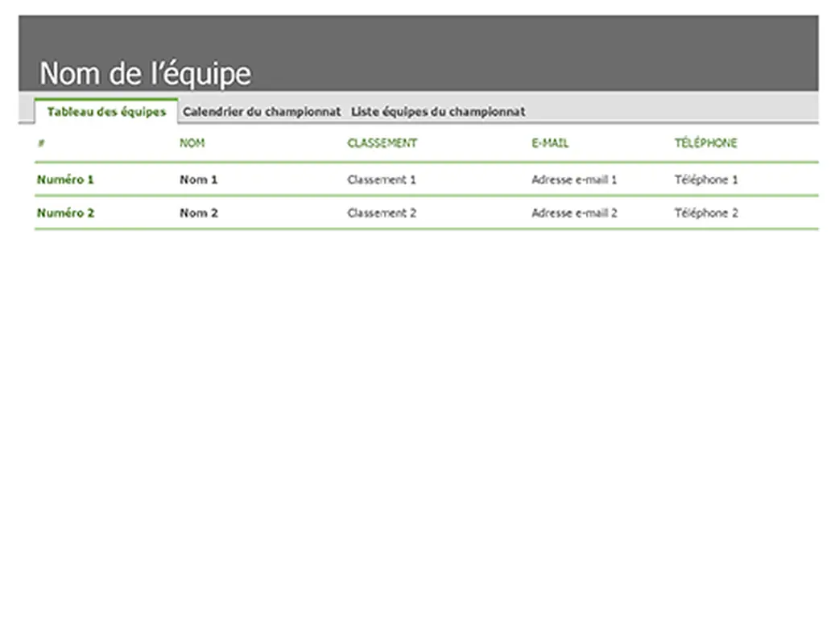Click the Adresse e-mail 2 cell
Screen dimensions: 839x644
(x=573, y=213)
